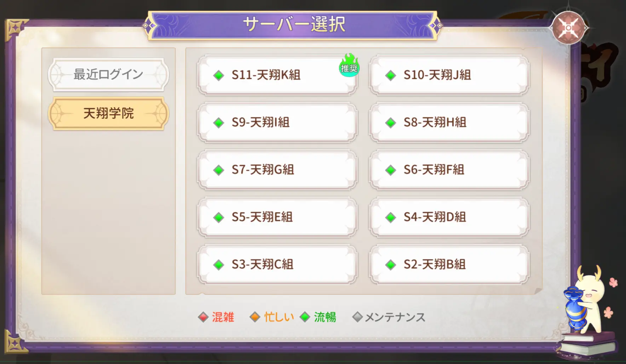
Task: Click the green 流暢 legend diamond
Action: [x=305, y=317]
